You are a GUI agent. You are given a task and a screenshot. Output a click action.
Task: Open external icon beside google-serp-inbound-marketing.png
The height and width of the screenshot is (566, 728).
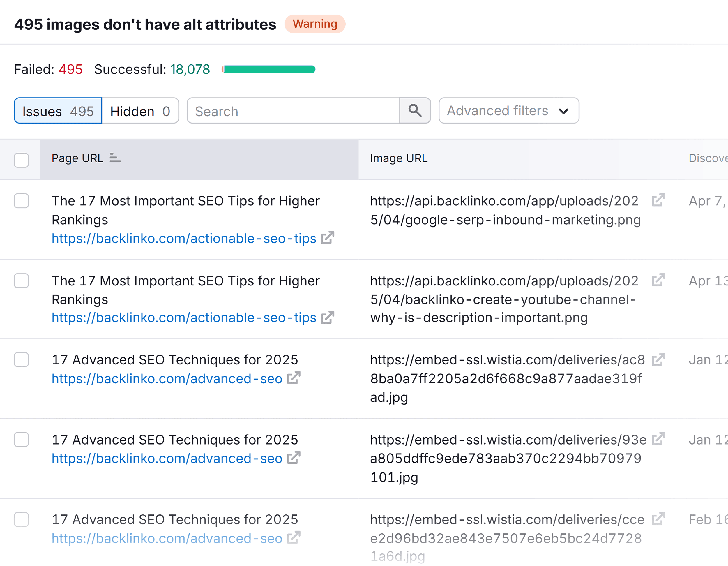coord(658,200)
